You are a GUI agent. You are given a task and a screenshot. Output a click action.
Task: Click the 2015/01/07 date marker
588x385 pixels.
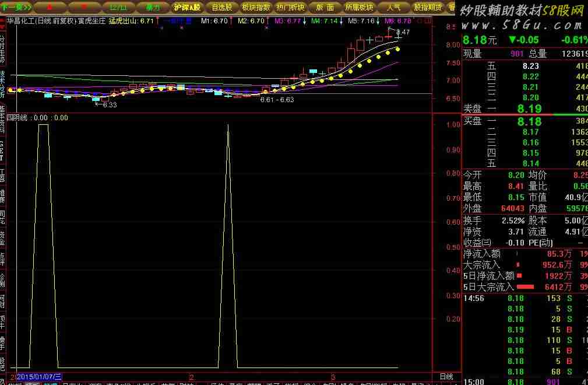(x=38, y=377)
